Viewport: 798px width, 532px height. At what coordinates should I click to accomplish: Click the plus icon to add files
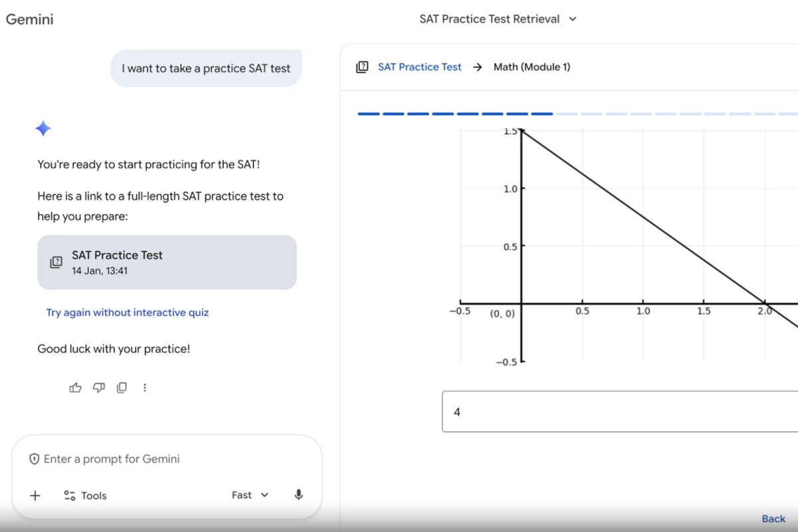pos(35,495)
